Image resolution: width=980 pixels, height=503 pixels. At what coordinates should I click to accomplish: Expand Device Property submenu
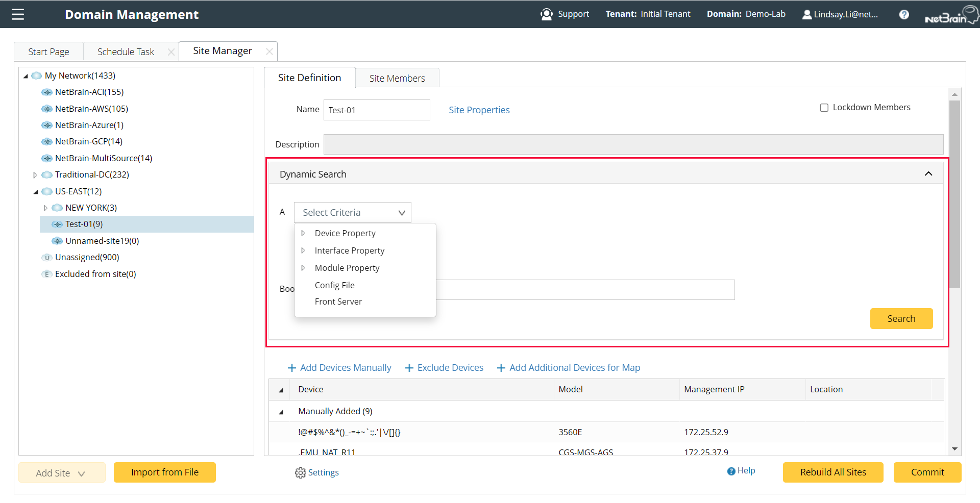click(x=303, y=233)
